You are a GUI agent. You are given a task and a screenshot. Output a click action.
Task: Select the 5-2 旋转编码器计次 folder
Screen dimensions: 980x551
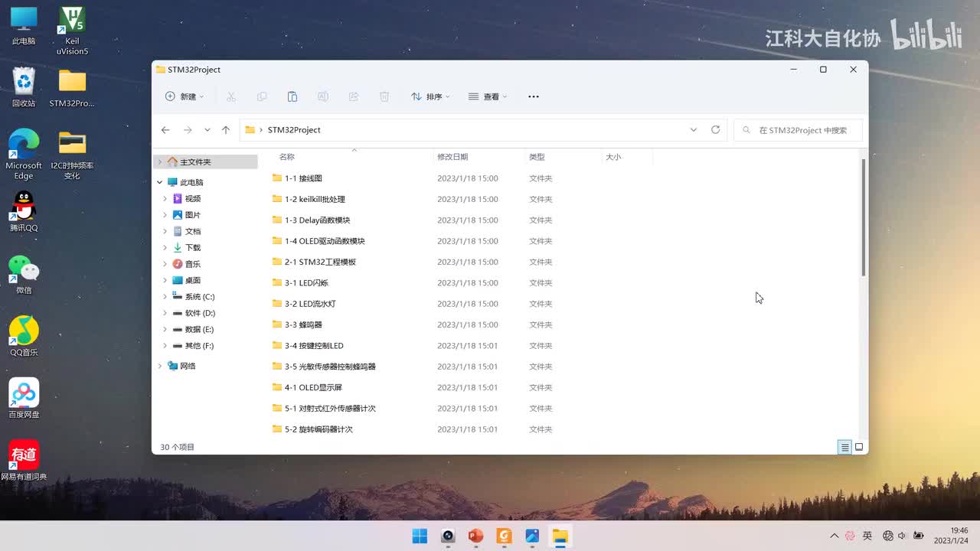(312, 429)
